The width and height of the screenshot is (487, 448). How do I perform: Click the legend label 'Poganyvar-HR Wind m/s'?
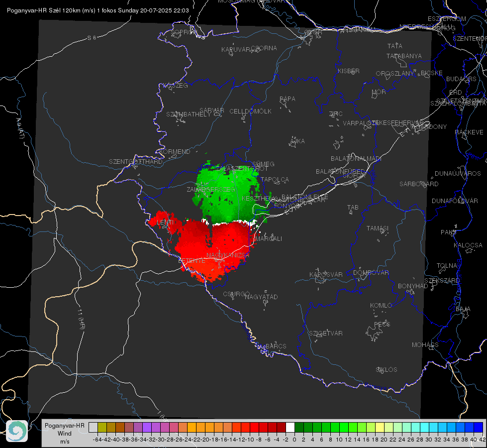[65, 434]
